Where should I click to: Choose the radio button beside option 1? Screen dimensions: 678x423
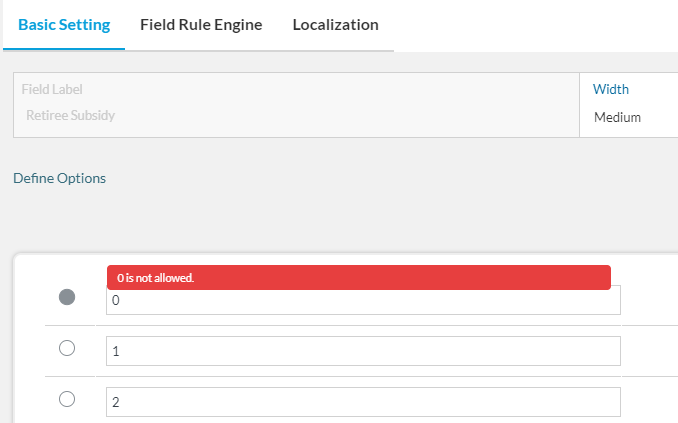point(67,348)
